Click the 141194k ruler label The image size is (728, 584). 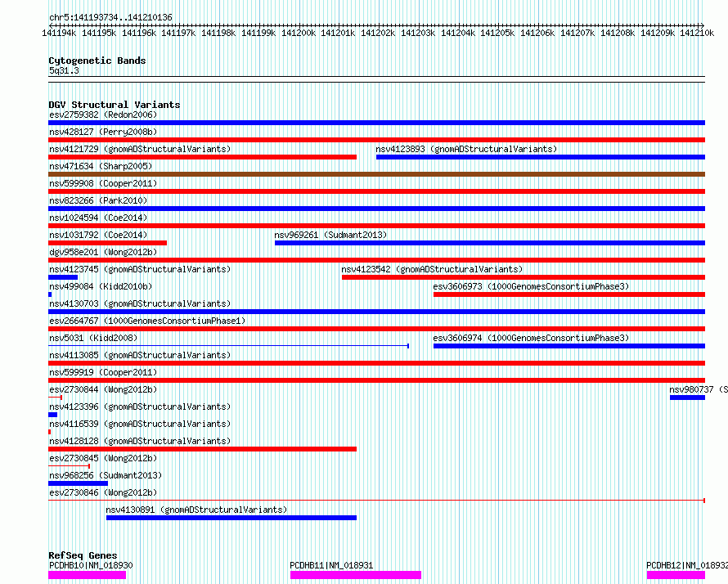coord(59,33)
